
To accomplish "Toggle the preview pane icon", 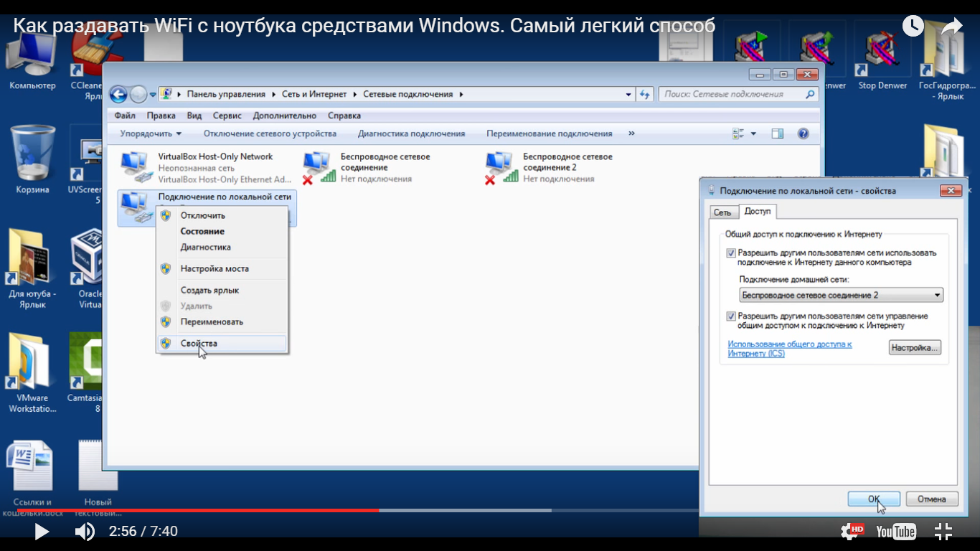I will 778,133.
